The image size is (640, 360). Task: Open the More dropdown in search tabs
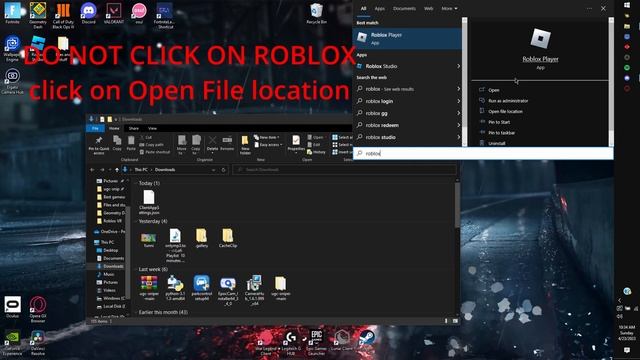point(449,9)
